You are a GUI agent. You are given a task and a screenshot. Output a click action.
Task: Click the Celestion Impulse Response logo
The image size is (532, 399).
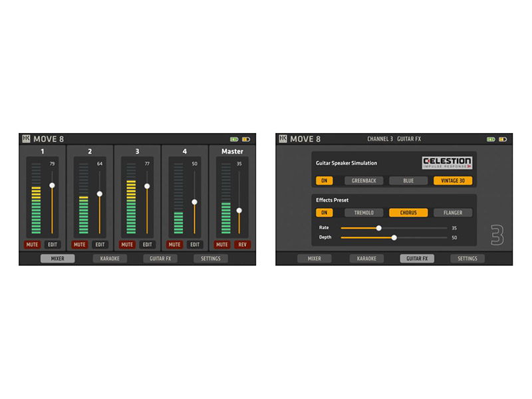pos(447,163)
